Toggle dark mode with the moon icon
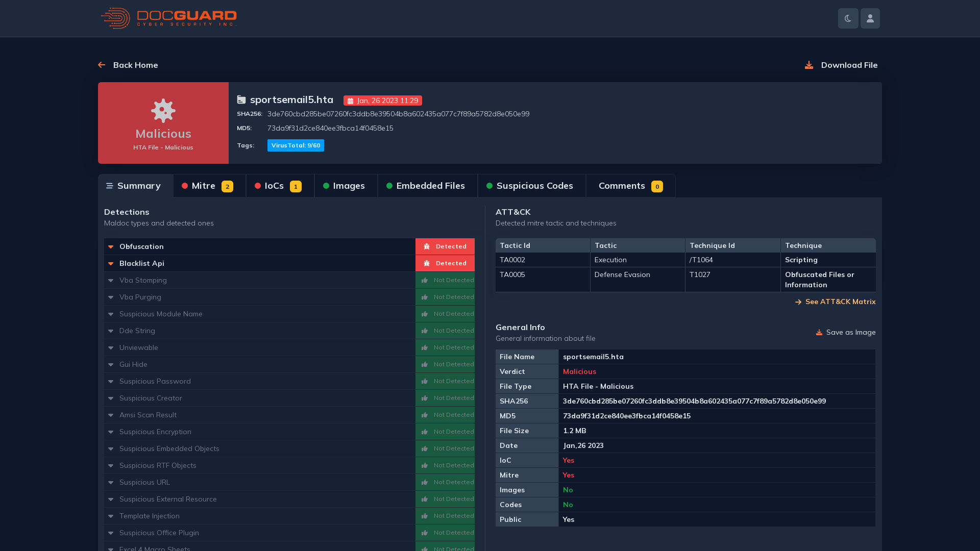 848,18
